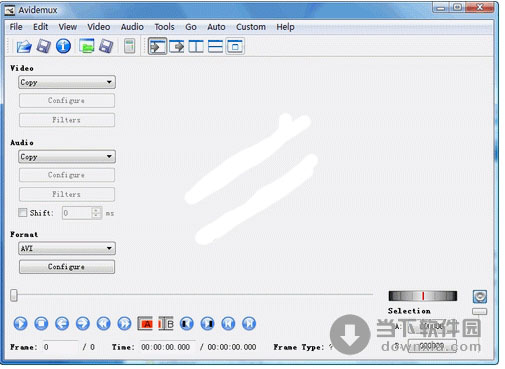Go to previous frame with left arrow
This screenshot has width=505, height=369.
[62, 323]
